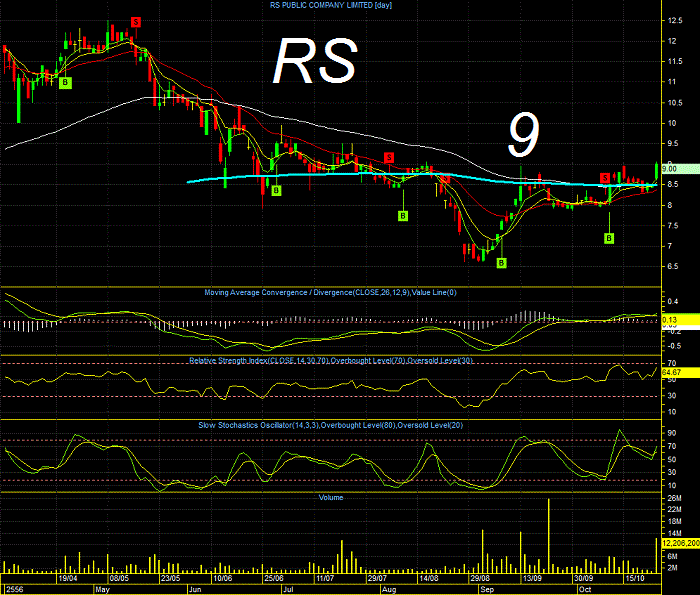Select the MACD current value label 0.13
Viewport: 700px width, 595px height.
click(x=680, y=320)
